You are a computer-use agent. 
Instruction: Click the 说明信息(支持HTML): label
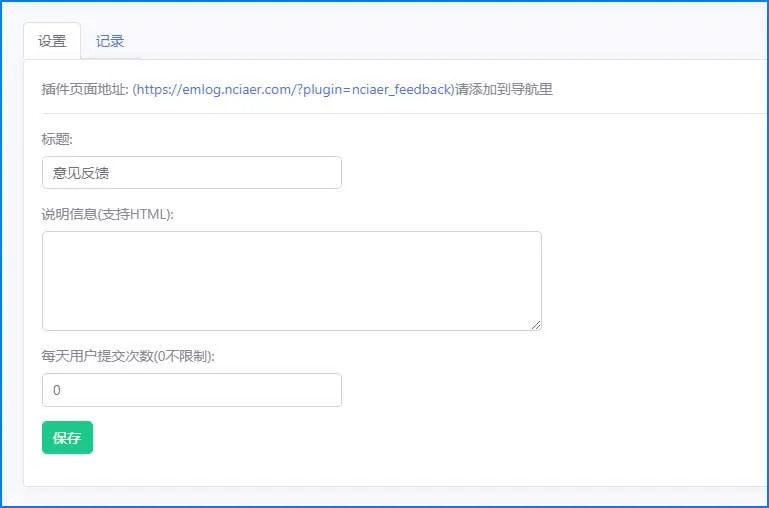(x=107, y=214)
